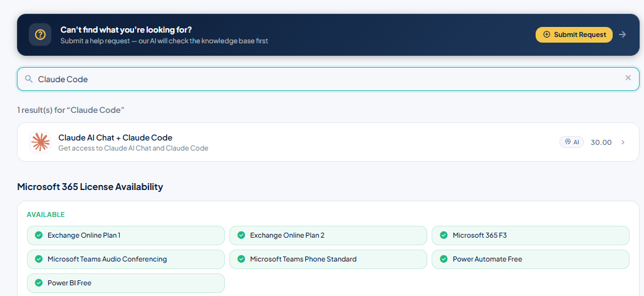Screen dimensions: 644x296
Task: Click the AI tag badge on result
Action: click(x=571, y=142)
